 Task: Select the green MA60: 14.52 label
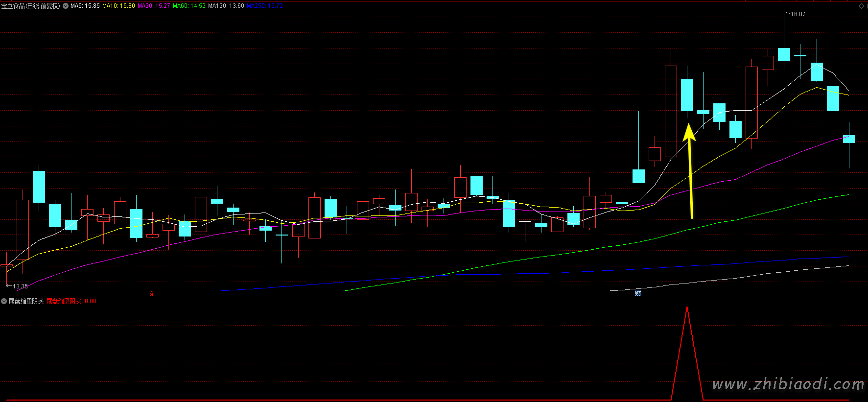click(x=189, y=6)
